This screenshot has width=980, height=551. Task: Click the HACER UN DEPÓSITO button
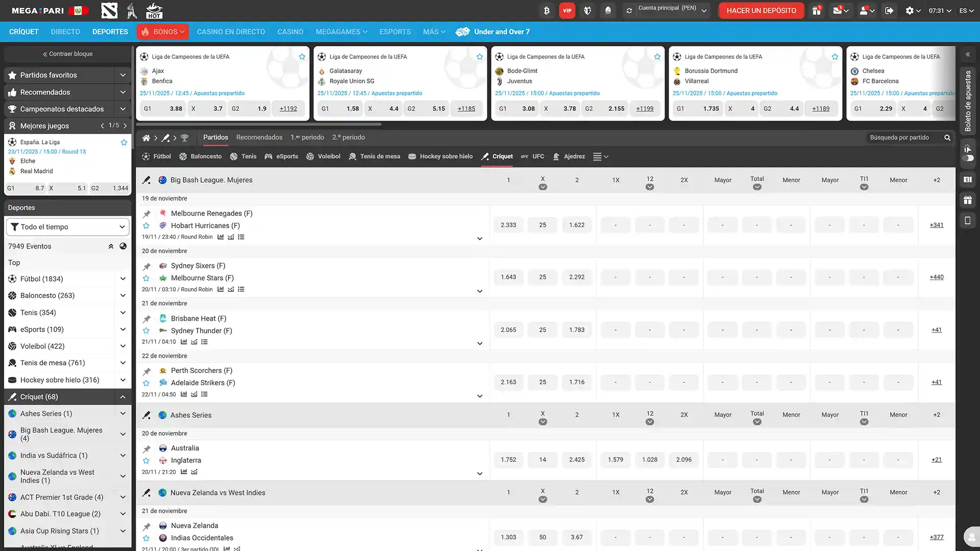tap(761, 10)
